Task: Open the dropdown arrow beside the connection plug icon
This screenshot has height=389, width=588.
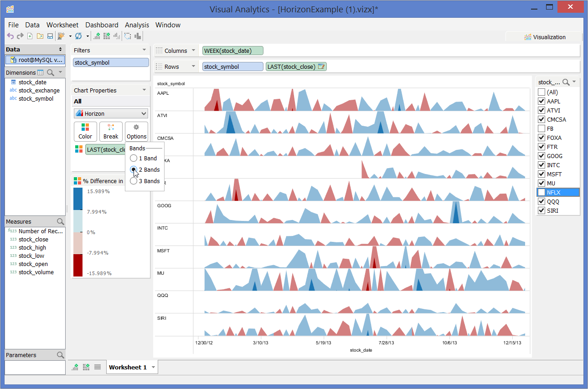Action: [70, 36]
